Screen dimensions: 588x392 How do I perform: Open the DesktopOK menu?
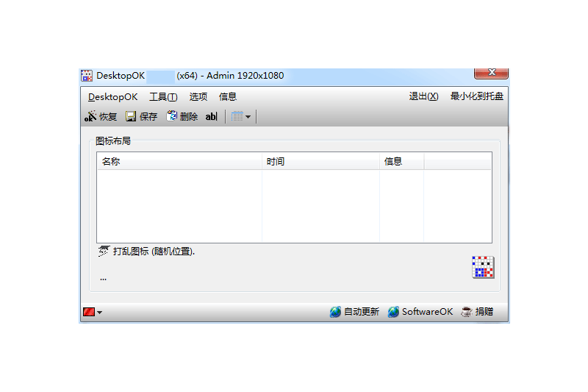coord(113,97)
